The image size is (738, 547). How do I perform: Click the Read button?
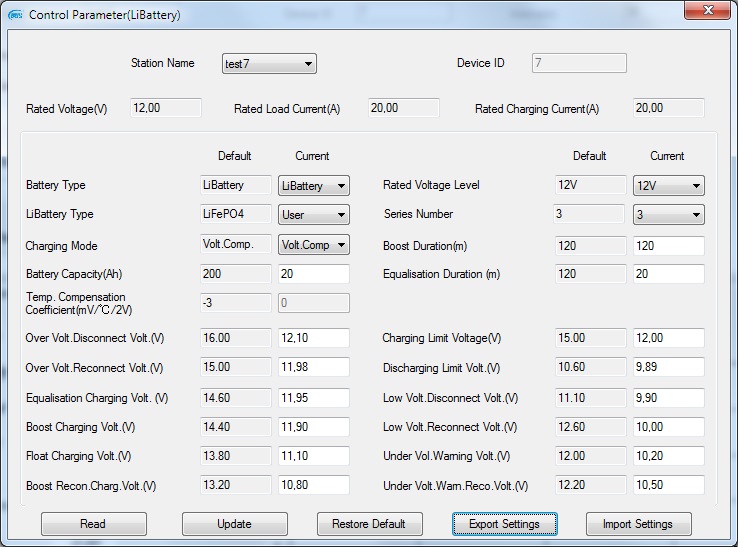tap(94, 524)
